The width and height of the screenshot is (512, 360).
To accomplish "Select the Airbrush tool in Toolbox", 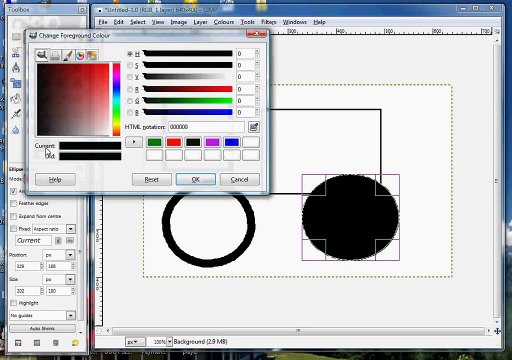I will 16,114.
